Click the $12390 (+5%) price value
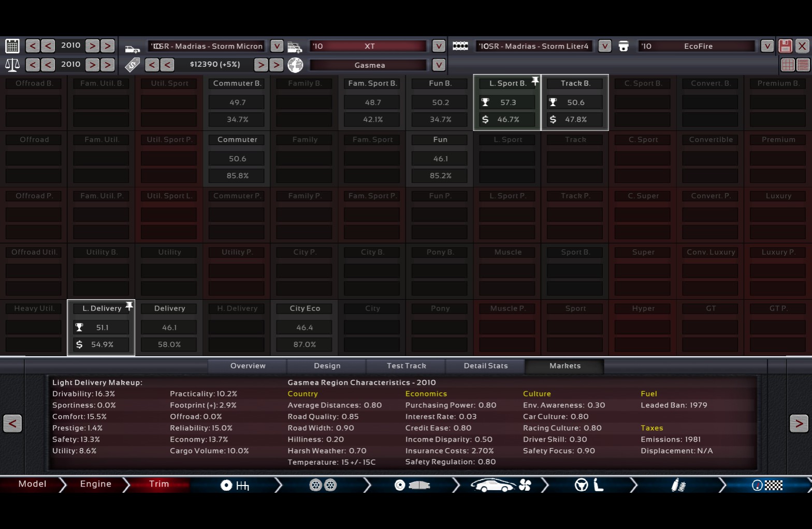This screenshot has height=529, width=812. 215,65
